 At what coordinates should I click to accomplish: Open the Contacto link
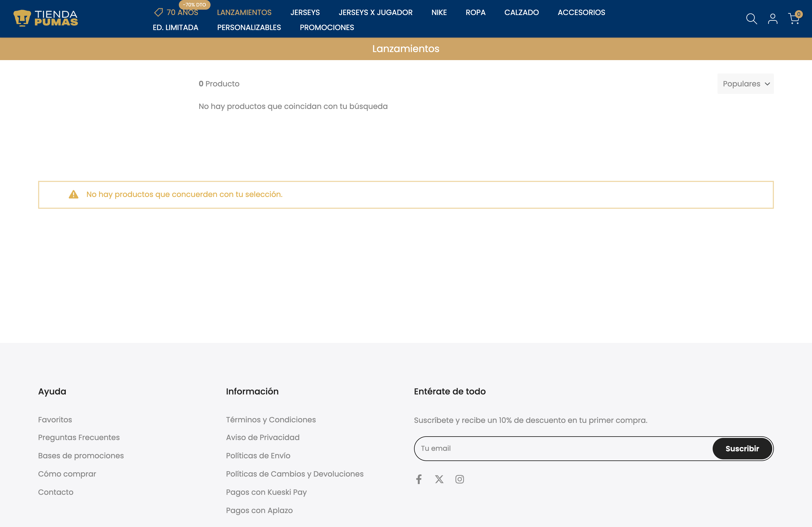pos(56,492)
